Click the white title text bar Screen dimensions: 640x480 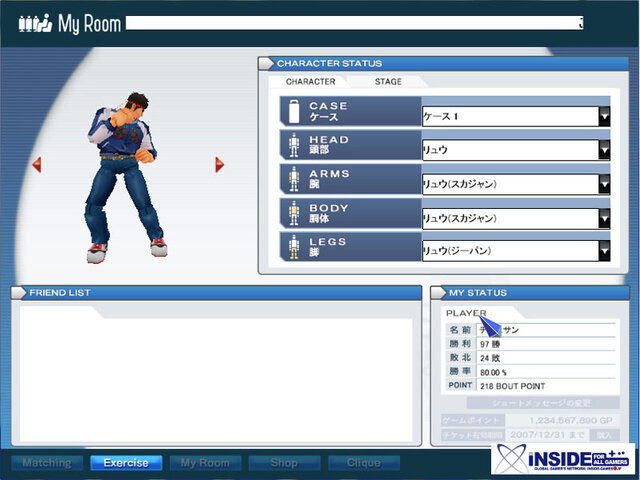point(354,23)
